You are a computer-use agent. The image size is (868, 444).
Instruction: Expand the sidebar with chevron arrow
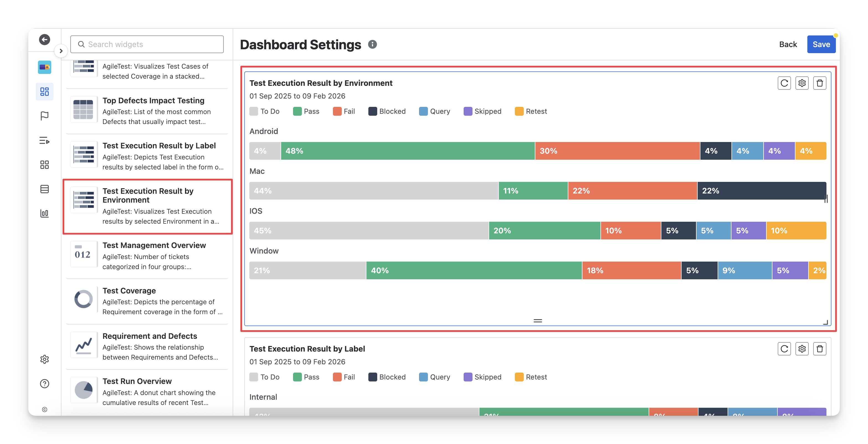pos(61,51)
